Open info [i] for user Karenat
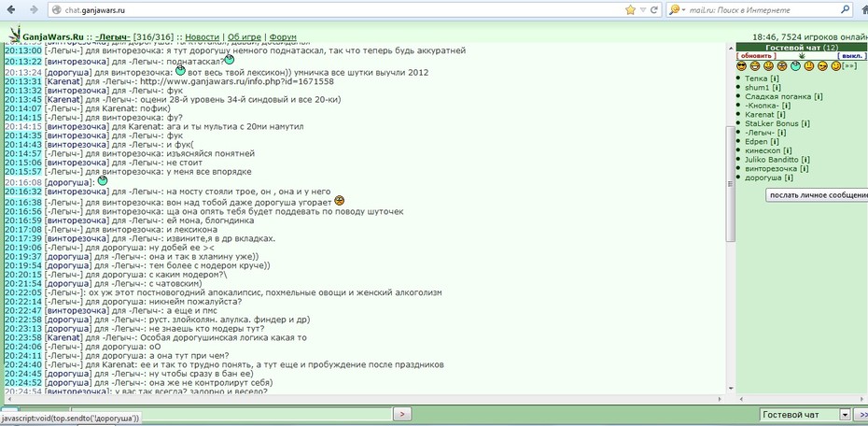The height and width of the screenshot is (426, 868). [x=780, y=115]
